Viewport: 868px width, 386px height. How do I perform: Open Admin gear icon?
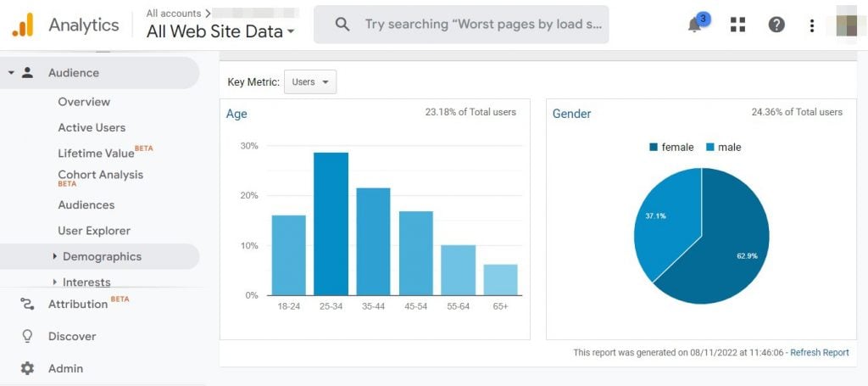(27, 368)
